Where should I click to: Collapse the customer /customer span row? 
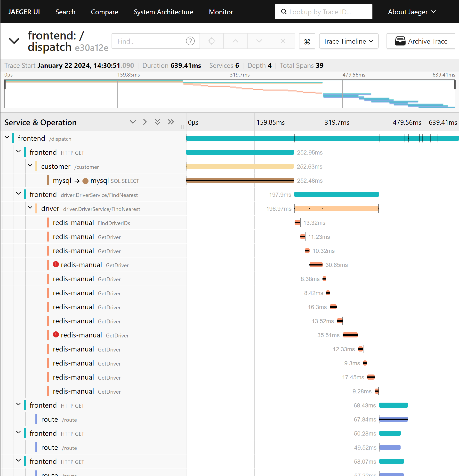coord(30,166)
